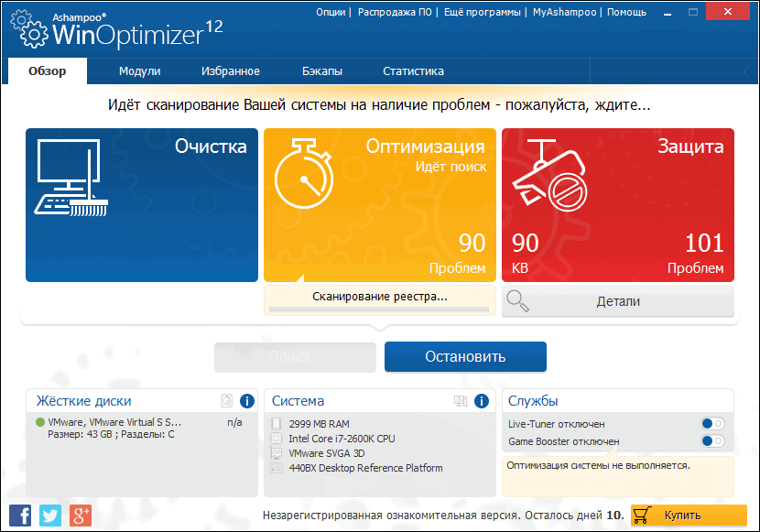Open the Помощь menu

click(x=626, y=12)
